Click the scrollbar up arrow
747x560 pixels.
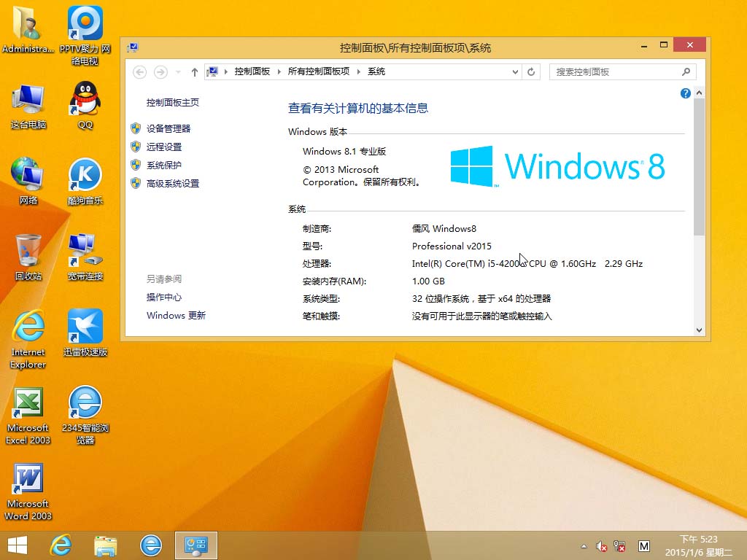699,93
